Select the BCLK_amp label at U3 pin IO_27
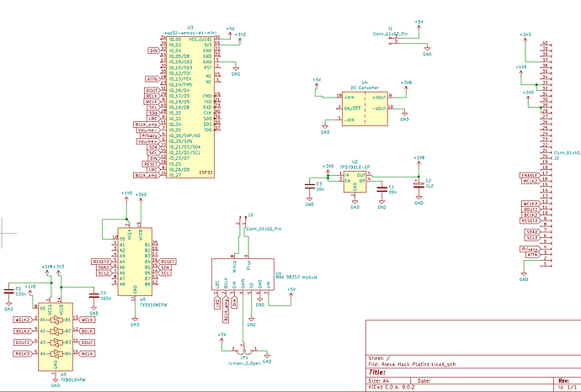Screen dimensions: 581x392 click(x=147, y=175)
